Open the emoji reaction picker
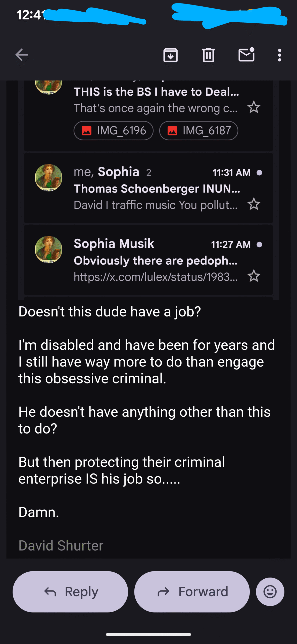 pyautogui.click(x=270, y=592)
